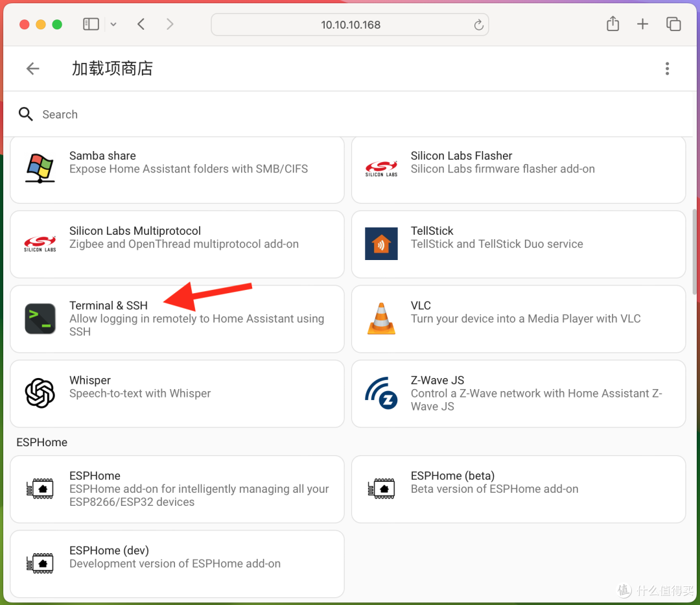
Task: Click the VLC traffic cone icon
Action: (x=381, y=319)
